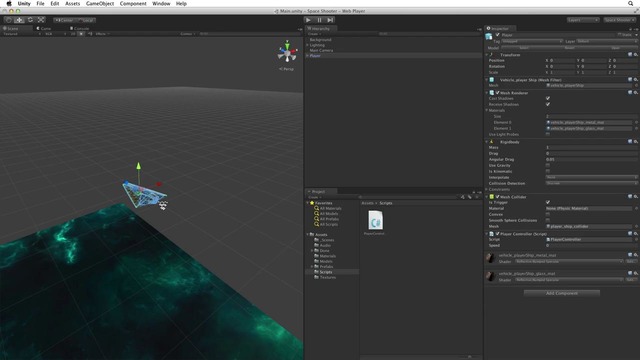640x360 pixels.
Task: Select the Hand tool in toolbar
Action: [9, 20]
